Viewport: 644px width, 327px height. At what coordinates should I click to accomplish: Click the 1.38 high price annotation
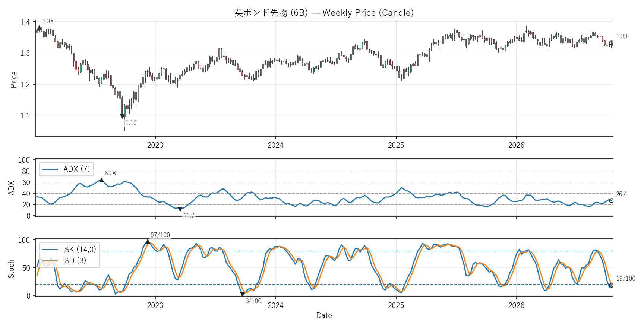click(48, 21)
